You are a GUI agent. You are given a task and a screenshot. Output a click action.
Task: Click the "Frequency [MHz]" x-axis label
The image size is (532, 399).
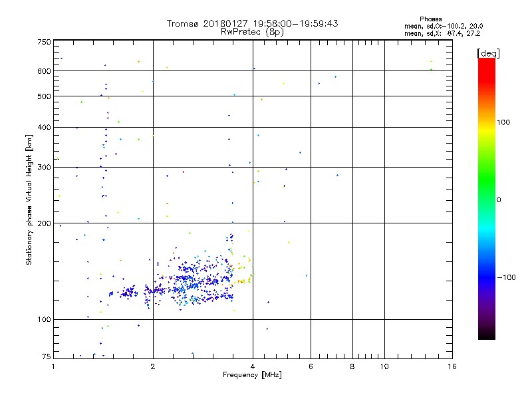click(252, 375)
